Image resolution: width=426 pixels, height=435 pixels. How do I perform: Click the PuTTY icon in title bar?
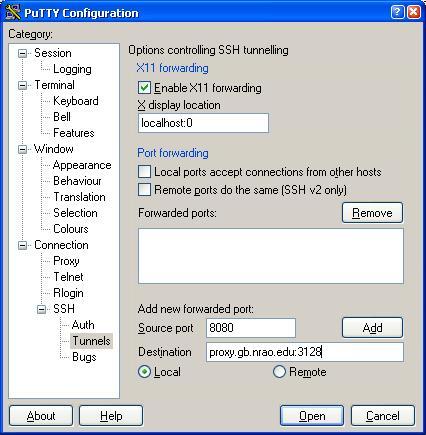13,12
